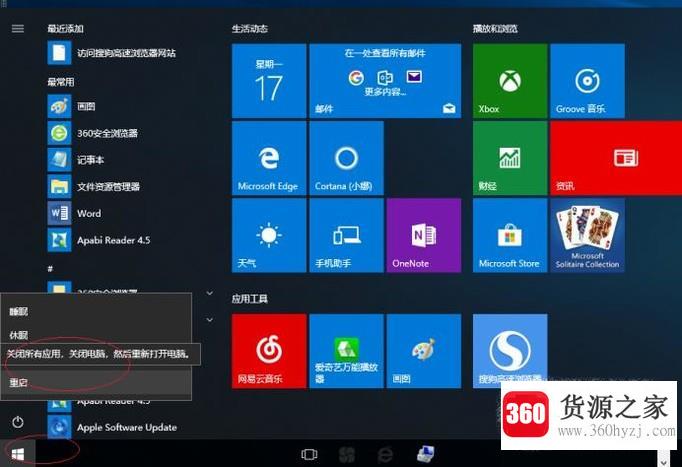Launch Paint (画图) from most used list
The height and width of the screenshot is (467, 682).
tap(71, 107)
